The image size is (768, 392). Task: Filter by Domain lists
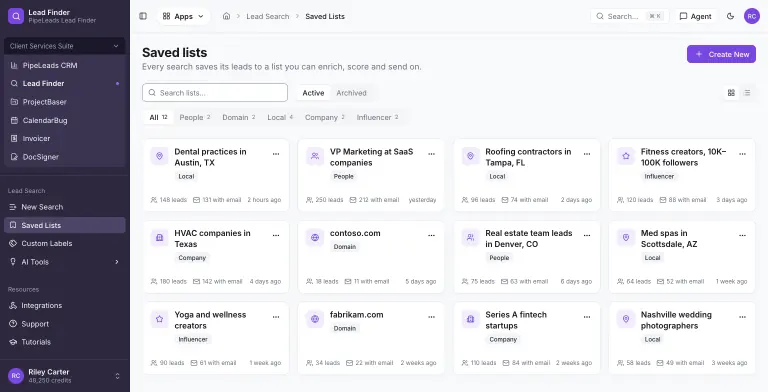tap(239, 117)
